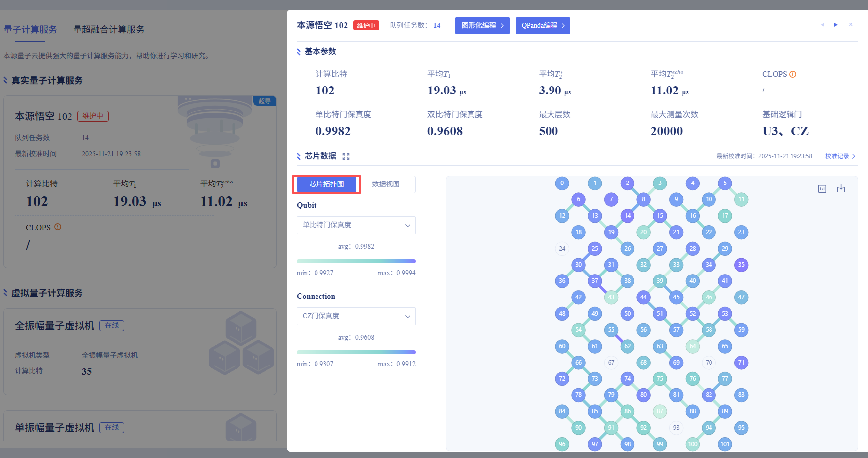Click the download icon in topology panel
868x458 pixels.
[841, 189]
